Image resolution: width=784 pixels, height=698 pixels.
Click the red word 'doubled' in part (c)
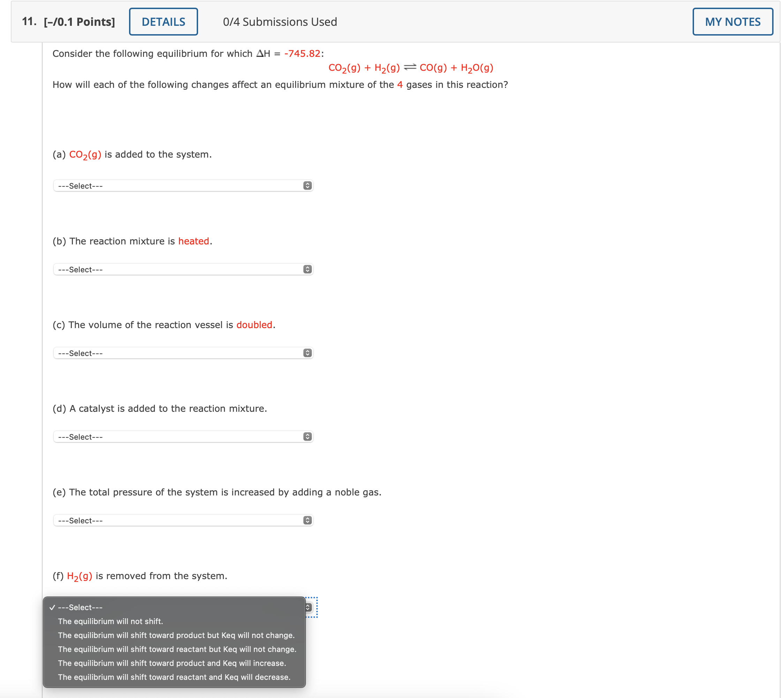pyautogui.click(x=254, y=325)
